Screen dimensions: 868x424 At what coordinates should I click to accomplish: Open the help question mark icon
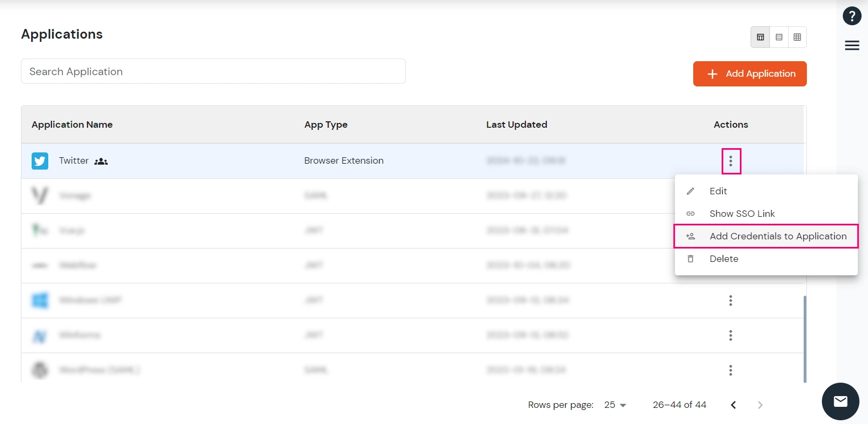click(x=852, y=16)
